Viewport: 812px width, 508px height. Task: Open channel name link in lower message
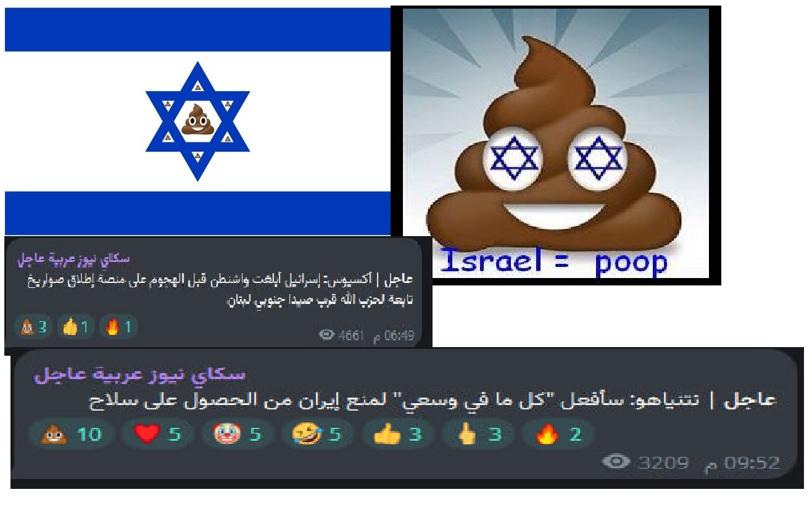139,375
